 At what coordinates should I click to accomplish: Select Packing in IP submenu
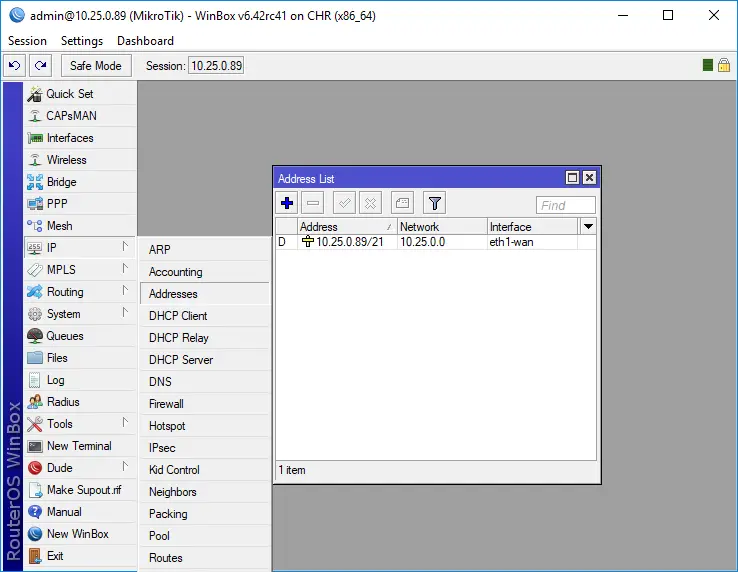pos(205,514)
